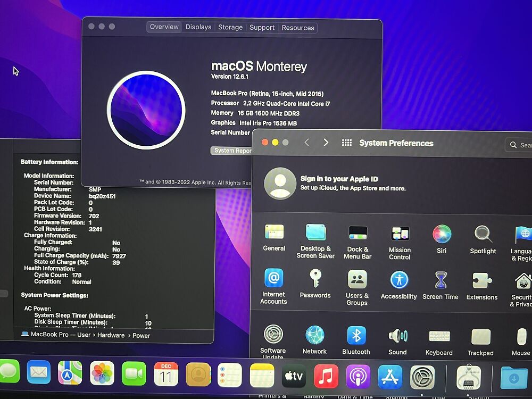Open Podcasts from the Dock
This screenshot has width=532, height=399.
[358, 377]
